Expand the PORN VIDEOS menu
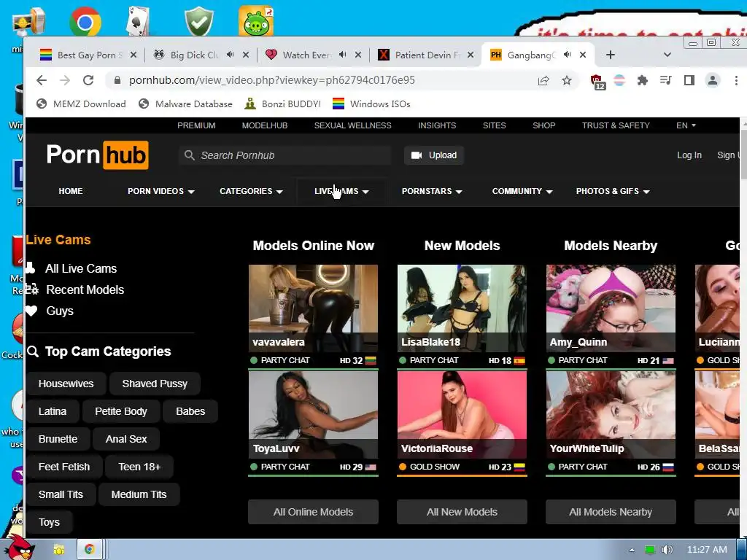 click(161, 191)
